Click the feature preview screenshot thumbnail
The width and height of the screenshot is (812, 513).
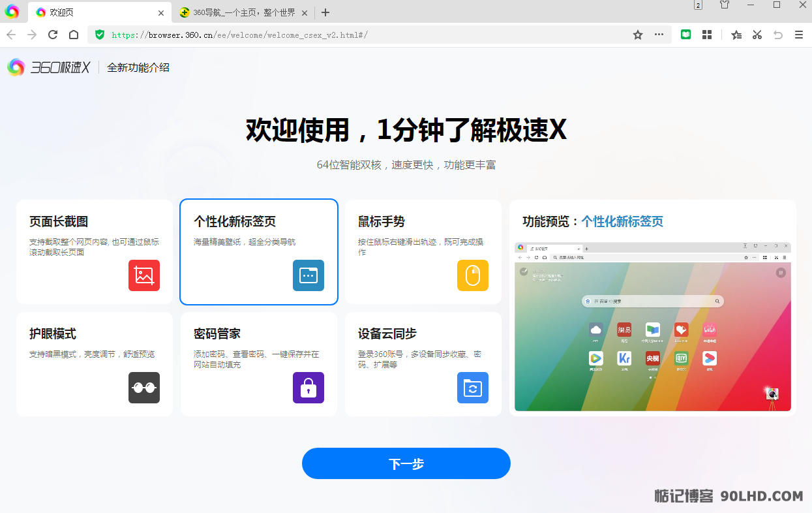tap(653, 326)
